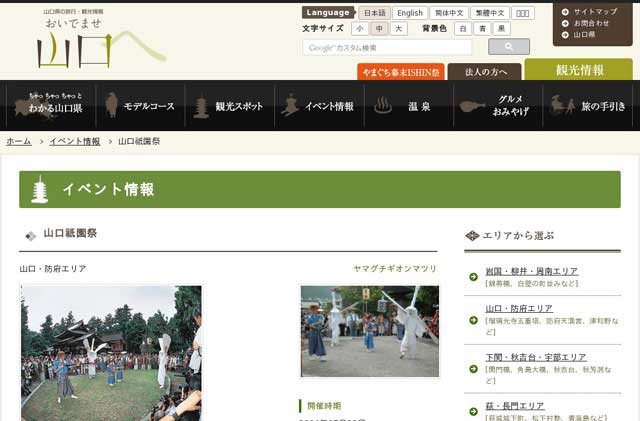Click the hot spring steam icon

tap(383, 105)
